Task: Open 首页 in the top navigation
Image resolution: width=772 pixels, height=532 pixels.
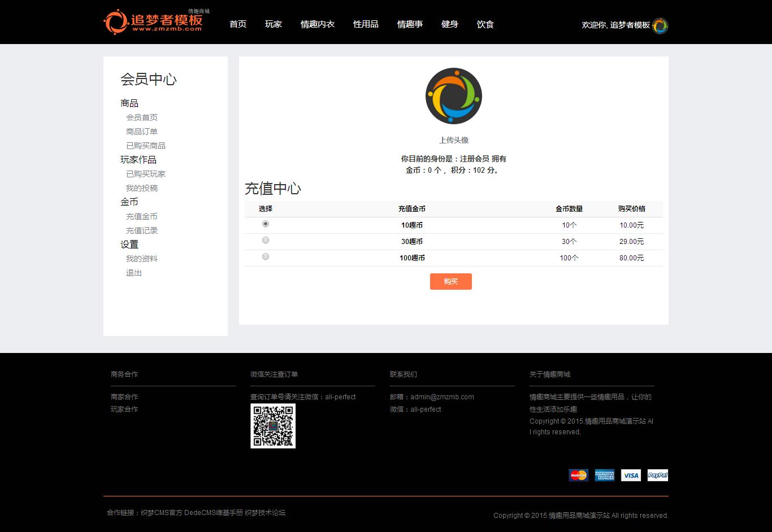Action: coord(238,24)
